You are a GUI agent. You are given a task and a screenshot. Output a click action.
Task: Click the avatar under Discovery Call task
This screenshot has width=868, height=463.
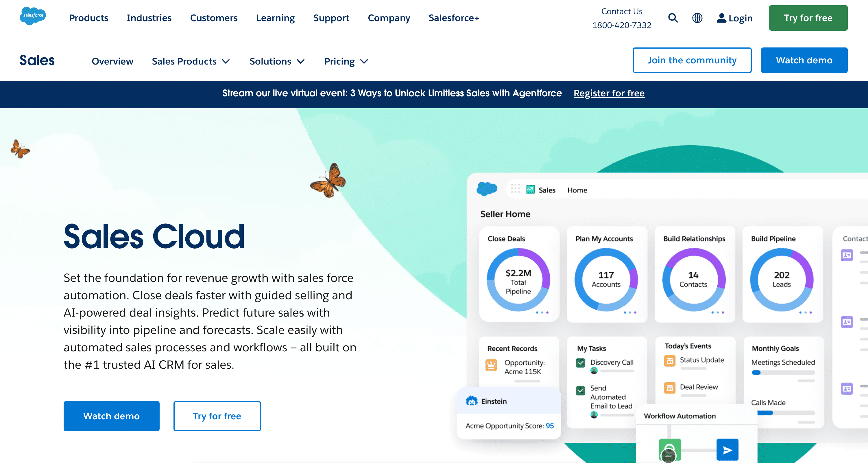pyautogui.click(x=594, y=371)
